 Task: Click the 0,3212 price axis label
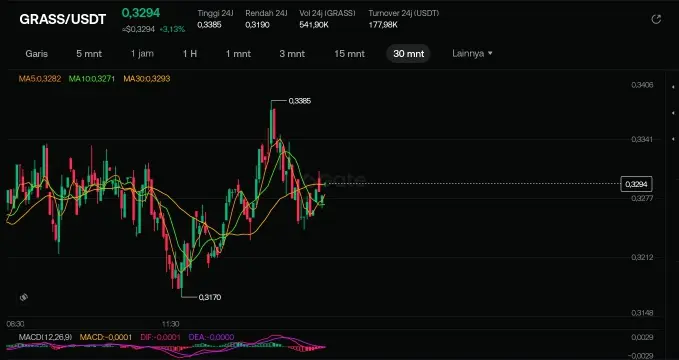(642, 257)
